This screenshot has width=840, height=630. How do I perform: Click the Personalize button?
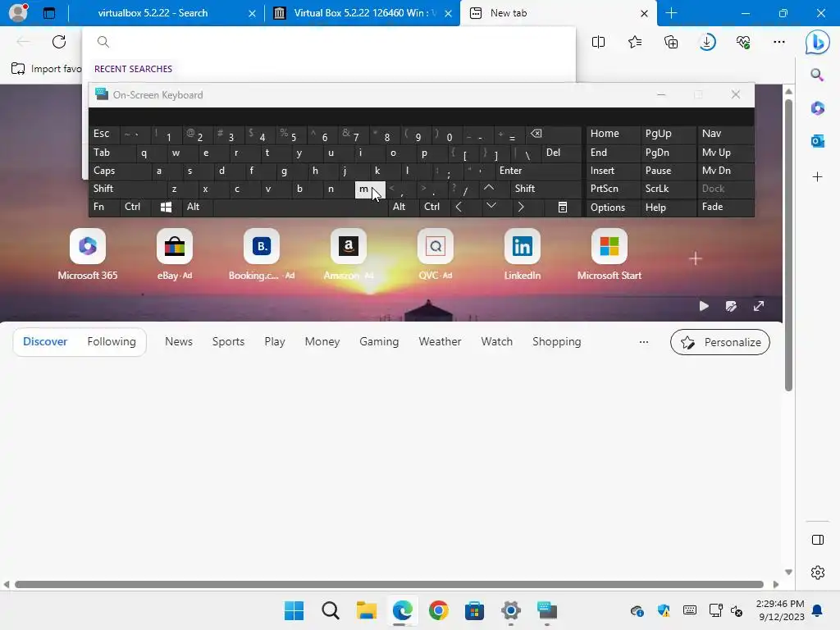720,342
